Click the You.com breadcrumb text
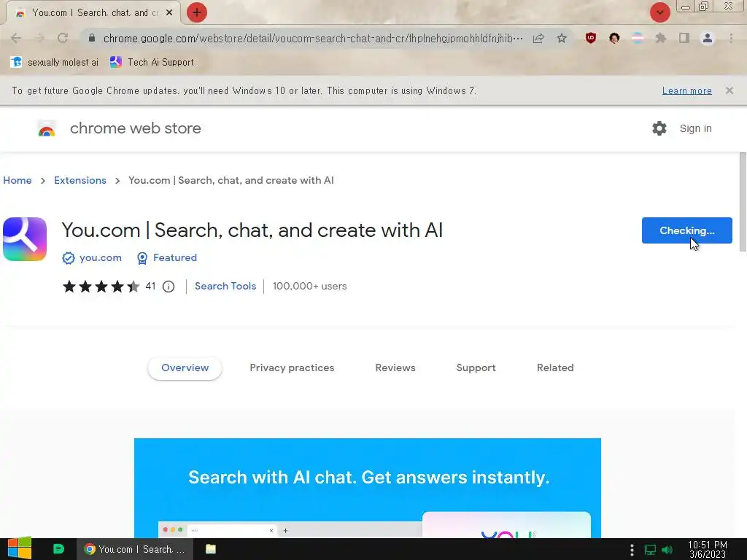747x560 pixels. 231,181
